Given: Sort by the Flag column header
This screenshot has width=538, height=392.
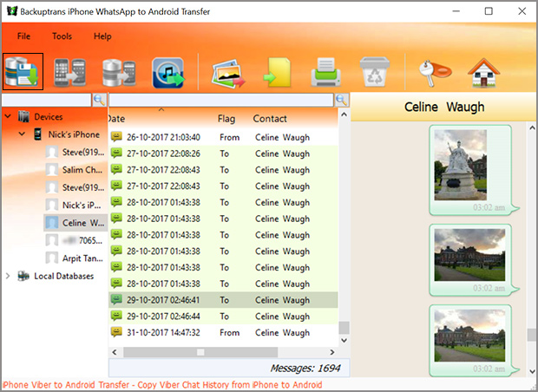Looking at the screenshot, I should click(x=226, y=119).
